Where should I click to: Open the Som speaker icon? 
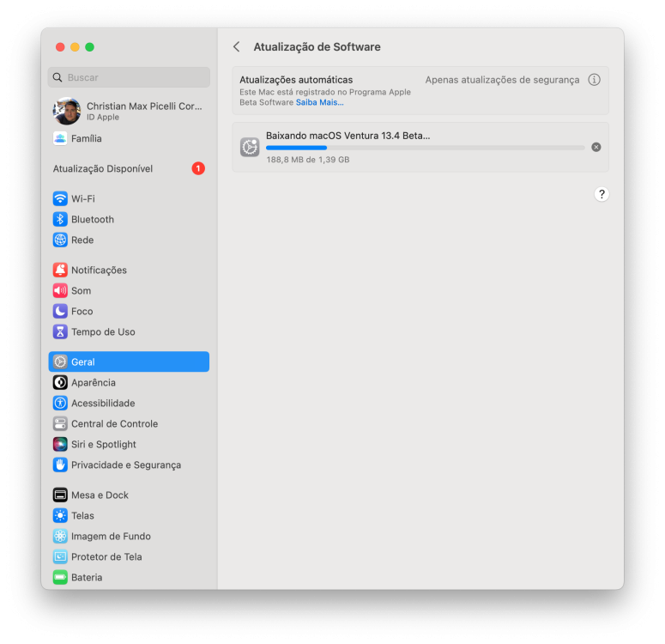[60, 291]
